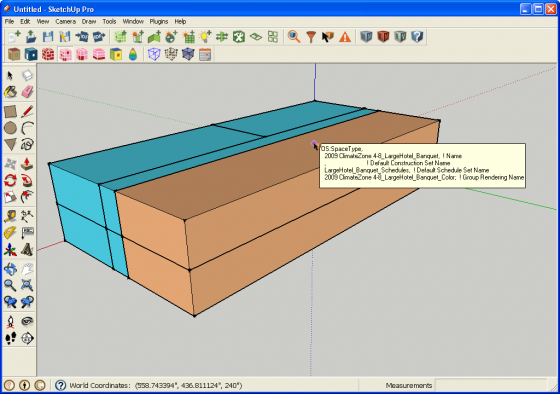
Task: Select the Axes tool
Action: click(10, 250)
